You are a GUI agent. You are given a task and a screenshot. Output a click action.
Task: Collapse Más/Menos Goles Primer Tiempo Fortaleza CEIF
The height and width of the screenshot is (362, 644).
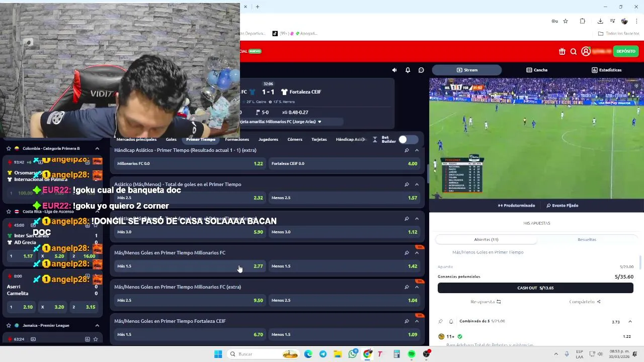pos(417,321)
